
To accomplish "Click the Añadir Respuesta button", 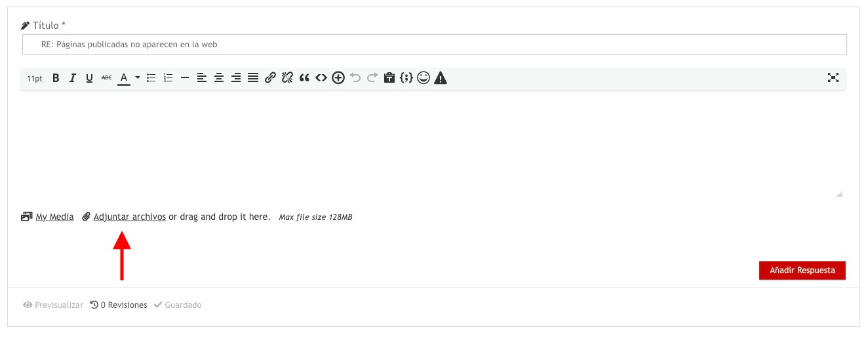I will pos(802,270).
